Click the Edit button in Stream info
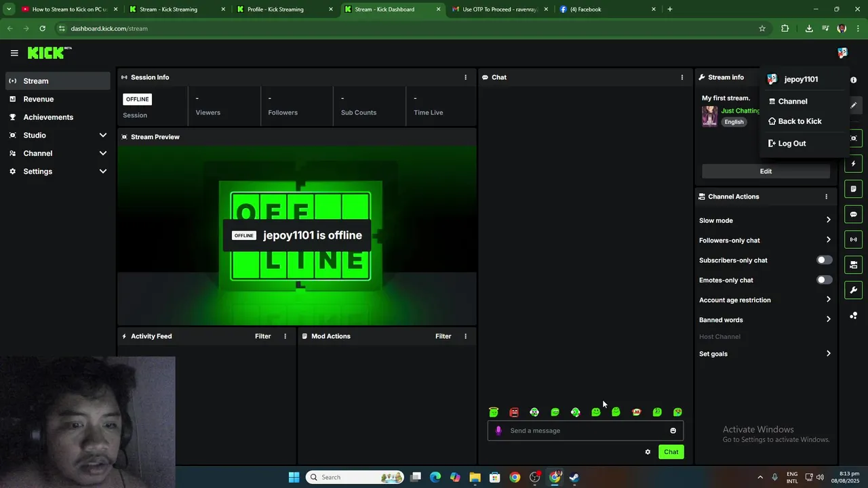This screenshot has height=488, width=868. pos(766,171)
